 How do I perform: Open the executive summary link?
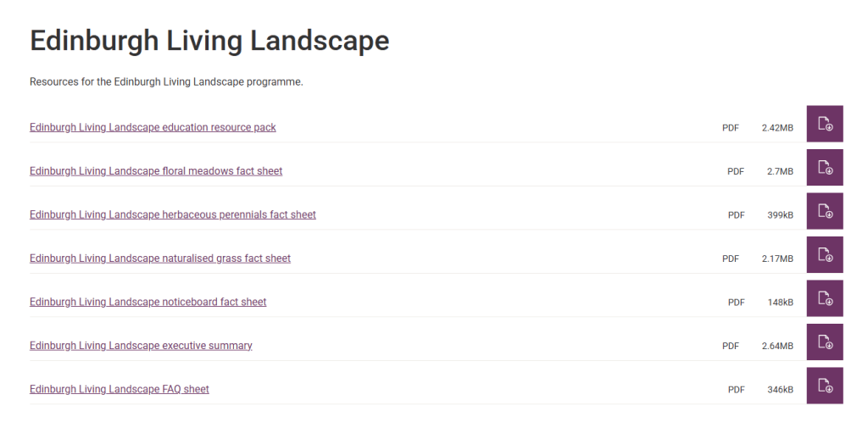141,346
